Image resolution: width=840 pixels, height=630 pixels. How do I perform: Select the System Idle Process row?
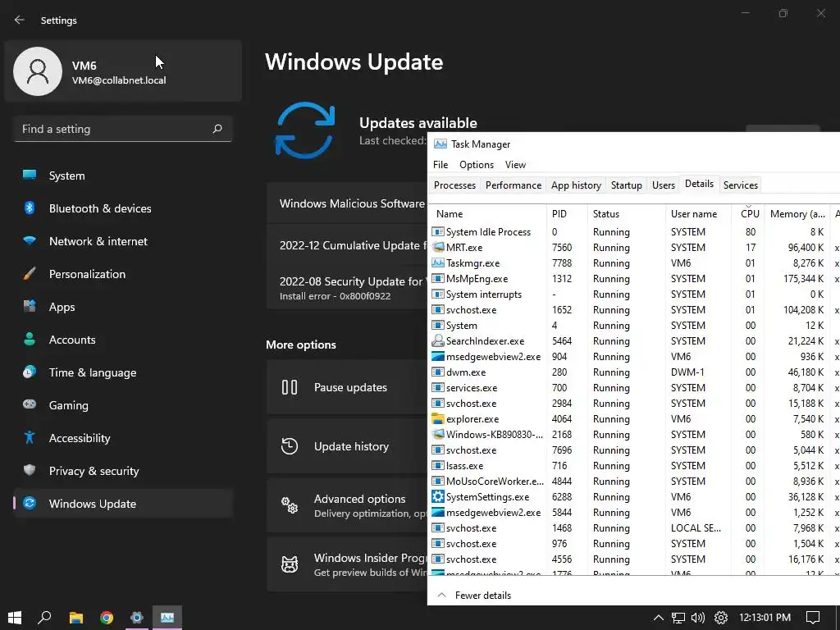635,232
